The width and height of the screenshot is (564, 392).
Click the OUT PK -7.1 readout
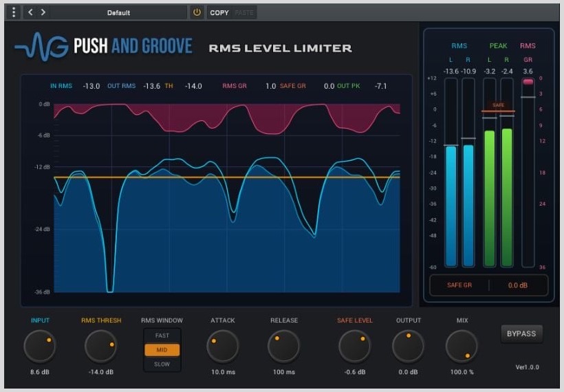click(x=362, y=86)
